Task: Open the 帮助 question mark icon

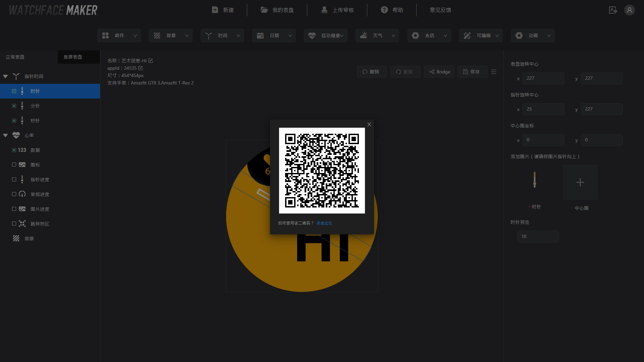Action: click(384, 10)
